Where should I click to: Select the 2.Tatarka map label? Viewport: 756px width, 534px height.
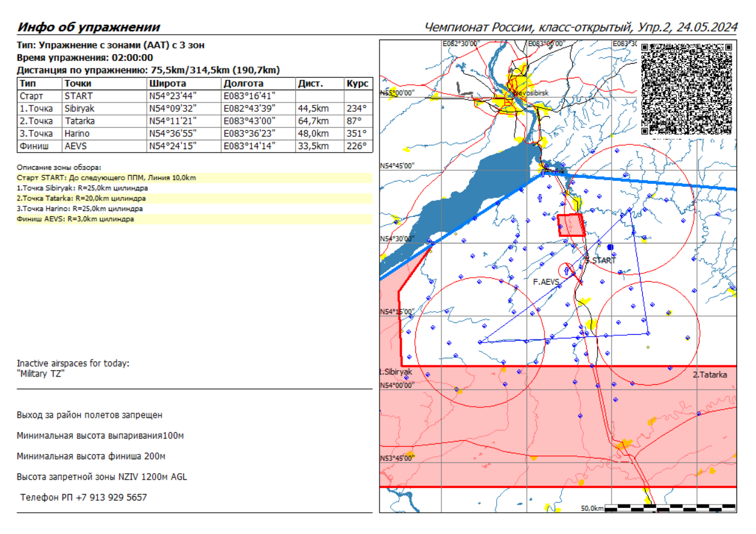click(709, 374)
